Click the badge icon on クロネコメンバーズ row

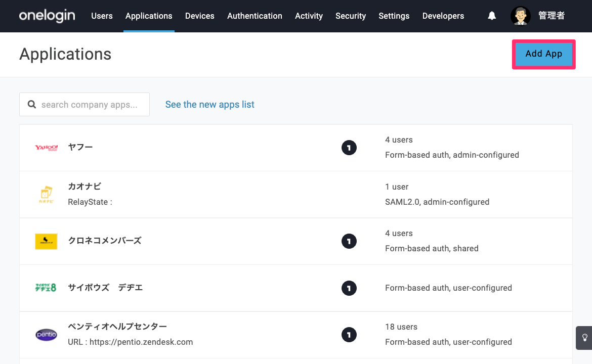tap(349, 241)
